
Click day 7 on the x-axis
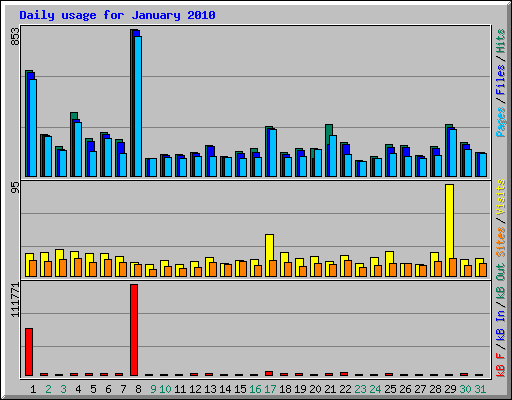tap(123, 389)
